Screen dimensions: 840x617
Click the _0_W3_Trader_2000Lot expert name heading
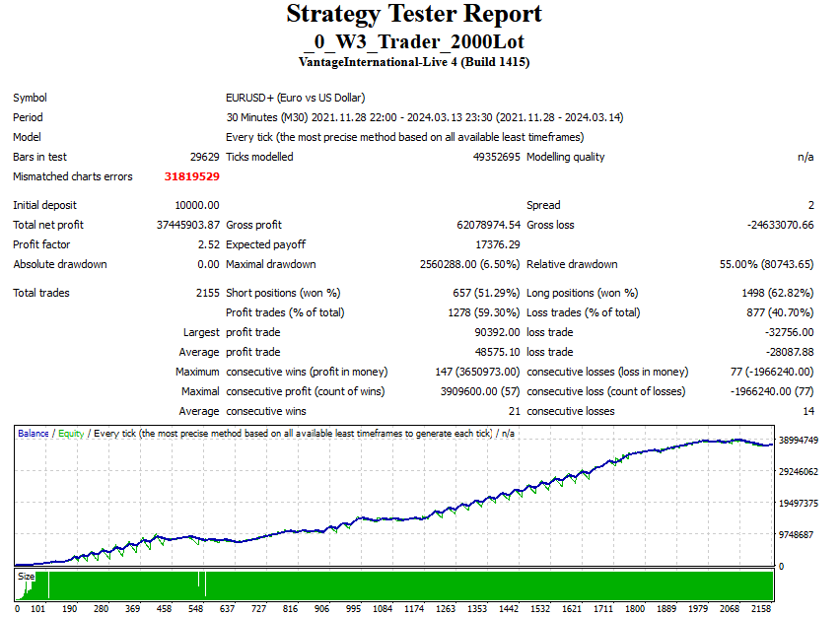coord(414,41)
